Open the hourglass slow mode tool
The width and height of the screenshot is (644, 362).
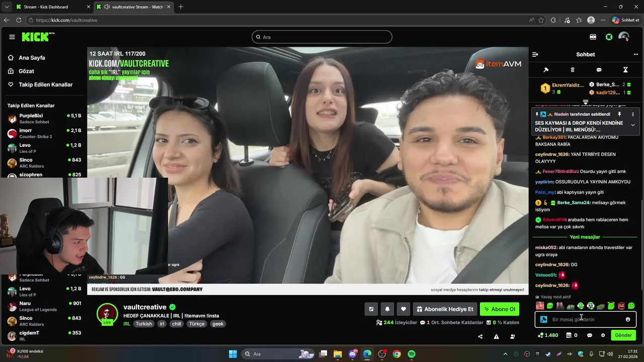625,70
